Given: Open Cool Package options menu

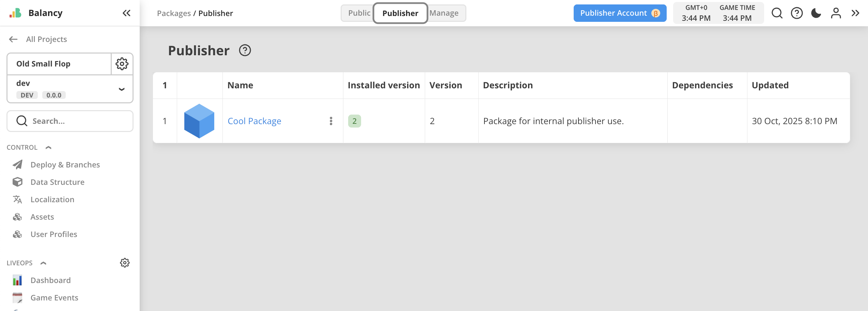Looking at the screenshot, I should click(x=331, y=121).
